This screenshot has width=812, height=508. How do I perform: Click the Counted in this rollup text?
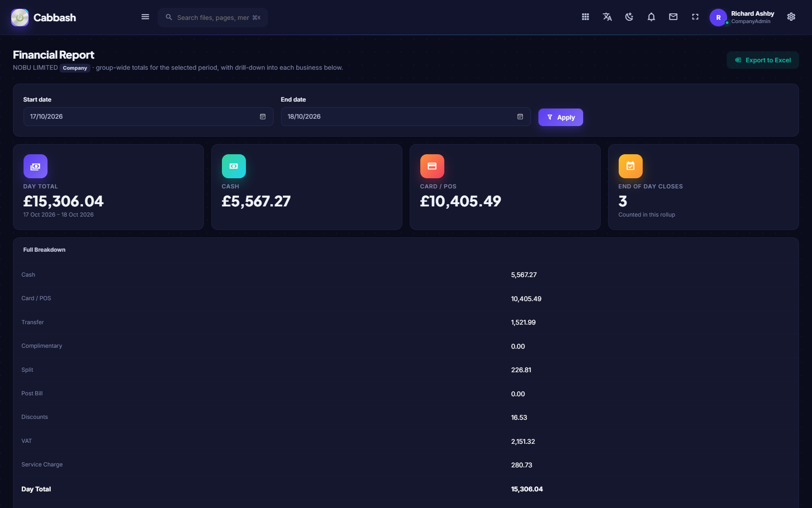[x=646, y=215]
